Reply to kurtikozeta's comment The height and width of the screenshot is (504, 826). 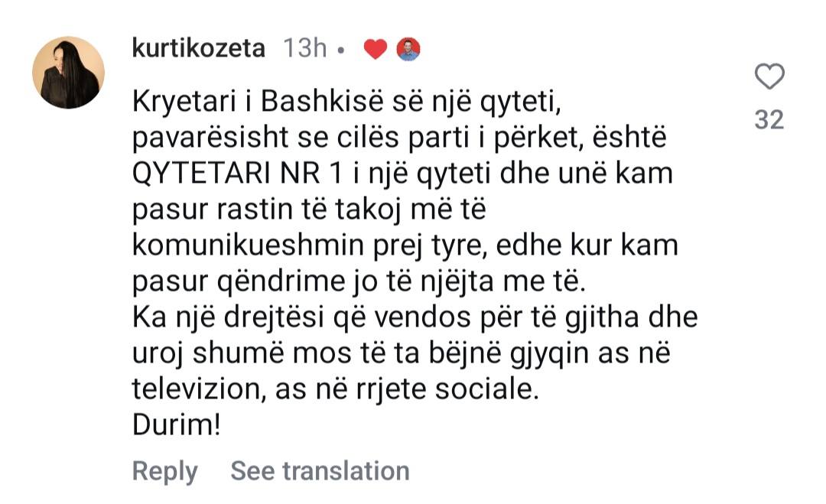(164, 470)
